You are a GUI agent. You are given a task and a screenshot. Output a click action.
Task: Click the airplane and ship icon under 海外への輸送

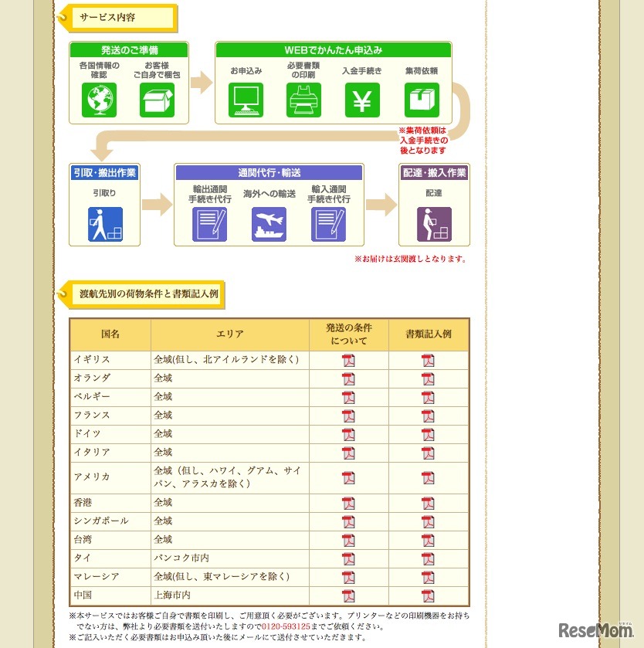[x=269, y=225]
